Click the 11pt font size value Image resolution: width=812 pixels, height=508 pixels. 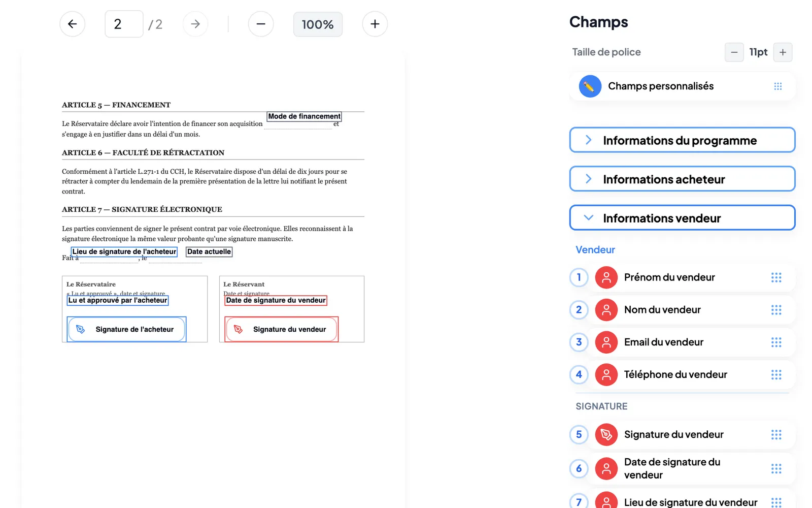758,52
